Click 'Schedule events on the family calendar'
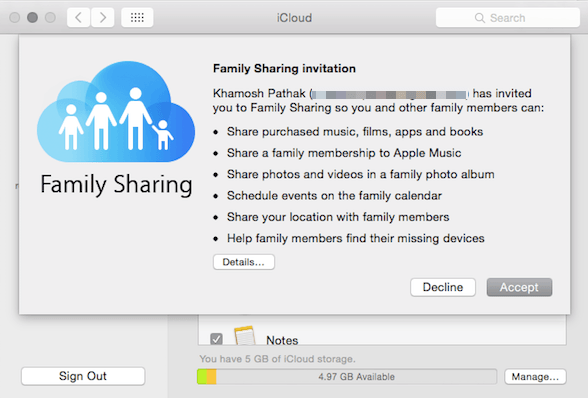Viewport: 588px width, 398px height. click(x=334, y=196)
